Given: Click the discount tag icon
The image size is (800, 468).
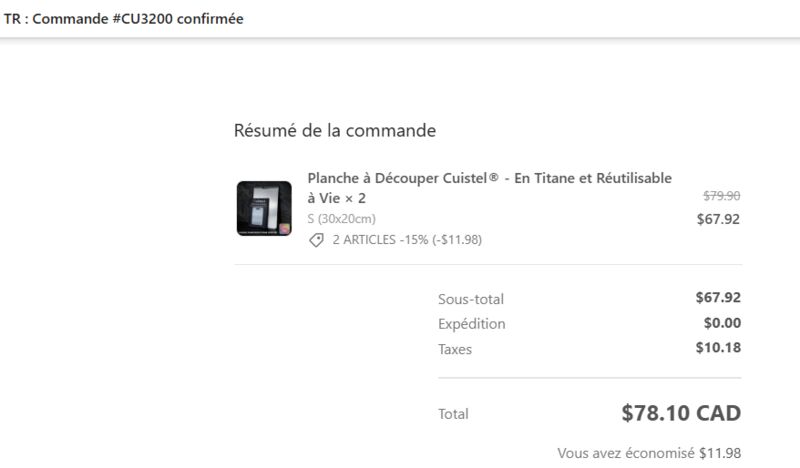Looking at the screenshot, I should tap(316, 240).
